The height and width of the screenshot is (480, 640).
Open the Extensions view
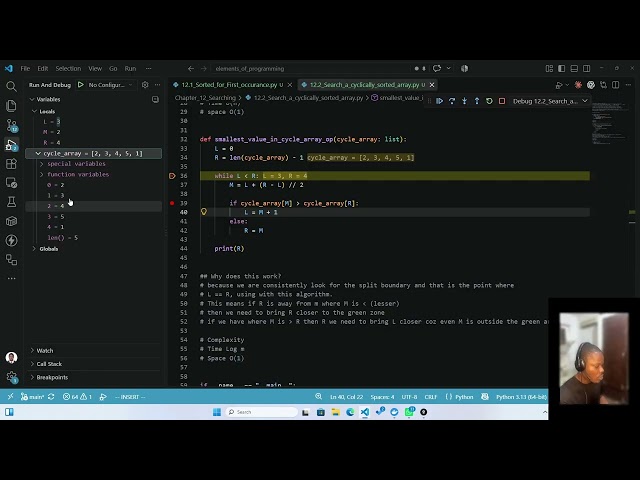click(x=11, y=164)
